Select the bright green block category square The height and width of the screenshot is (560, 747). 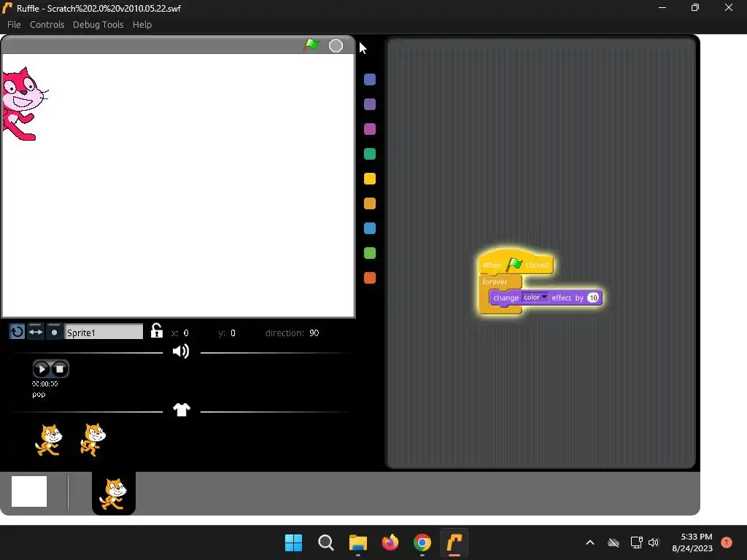(370, 253)
